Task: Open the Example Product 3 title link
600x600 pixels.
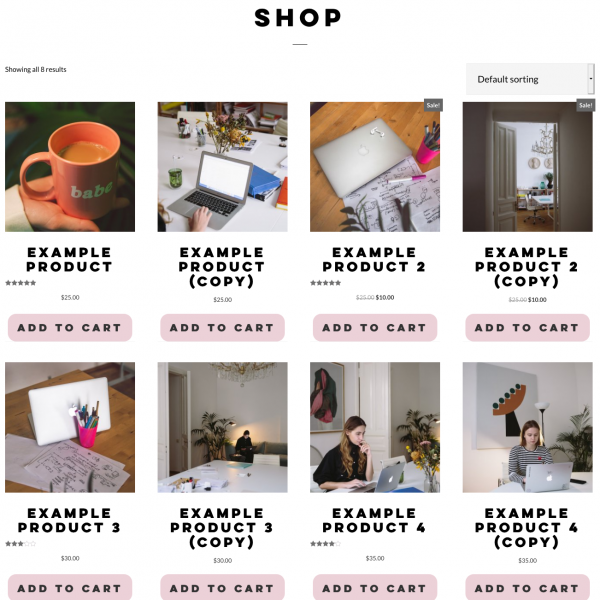Action: (70, 520)
